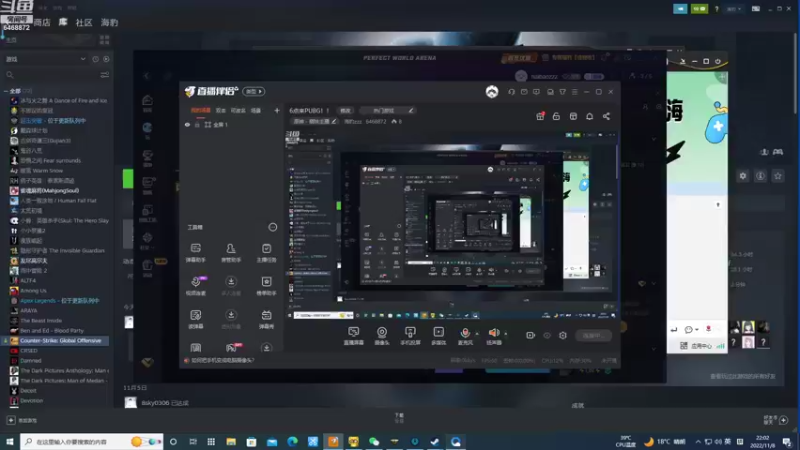The image size is (800, 450).
Task: Add 手机投屏 phone casting source
Action: (410, 336)
